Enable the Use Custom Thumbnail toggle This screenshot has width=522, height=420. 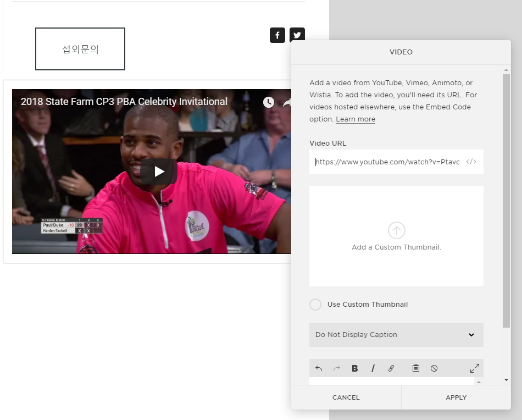point(315,305)
